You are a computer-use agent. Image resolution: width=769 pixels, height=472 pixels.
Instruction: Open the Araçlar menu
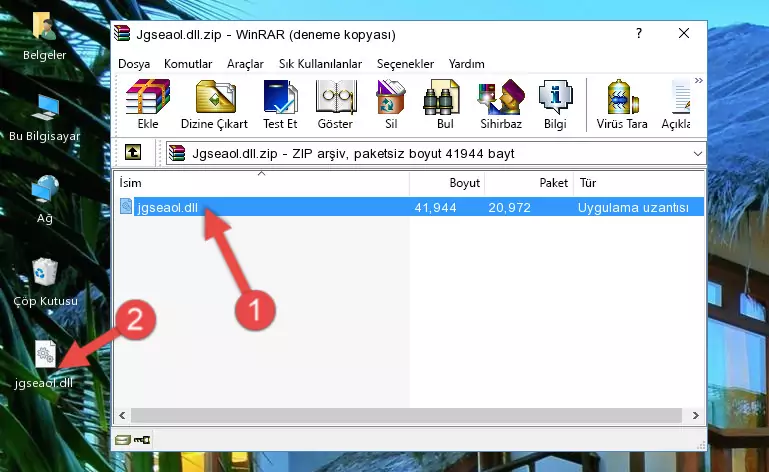245,64
